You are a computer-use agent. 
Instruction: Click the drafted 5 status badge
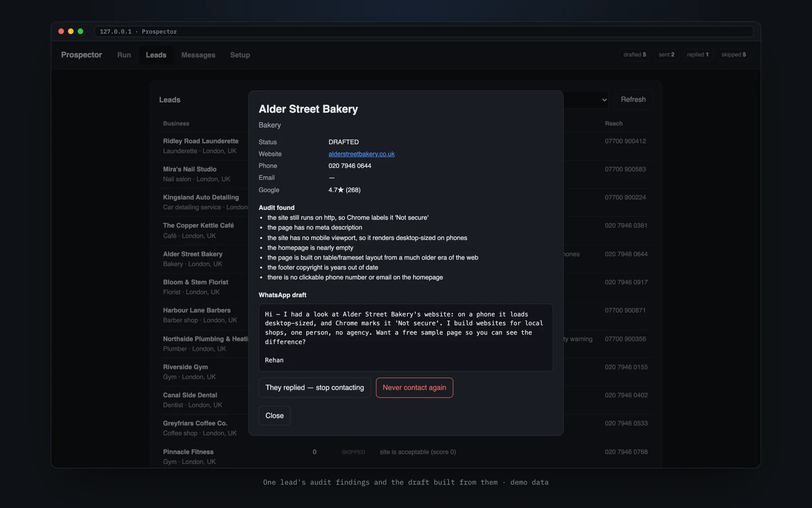634,55
